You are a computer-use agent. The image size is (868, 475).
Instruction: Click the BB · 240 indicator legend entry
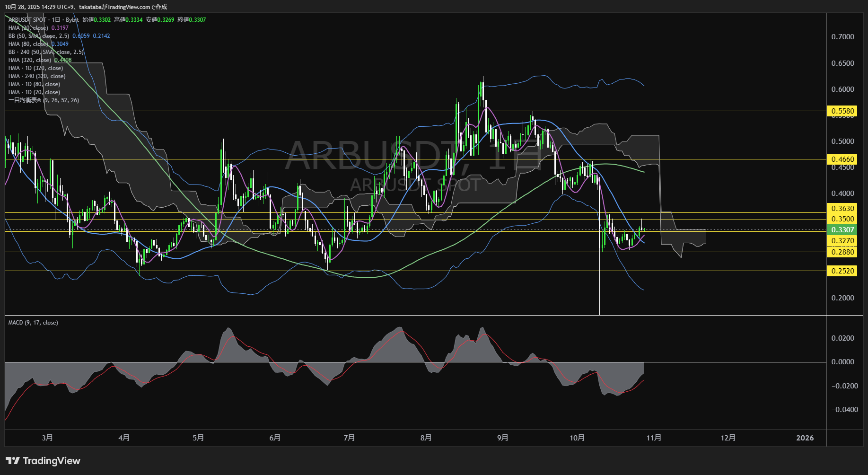point(45,52)
